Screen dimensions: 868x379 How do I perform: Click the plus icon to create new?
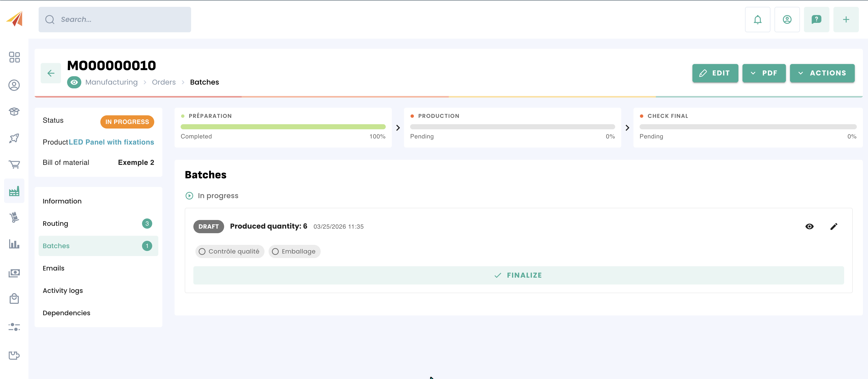pyautogui.click(x=846, y=20)
